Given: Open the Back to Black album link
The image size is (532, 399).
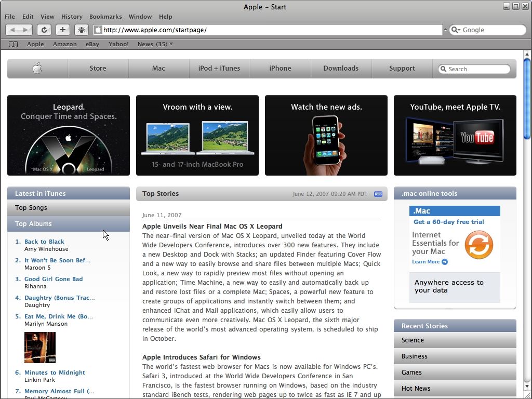Looking at the screenshot, I should (x=44, y=242).
